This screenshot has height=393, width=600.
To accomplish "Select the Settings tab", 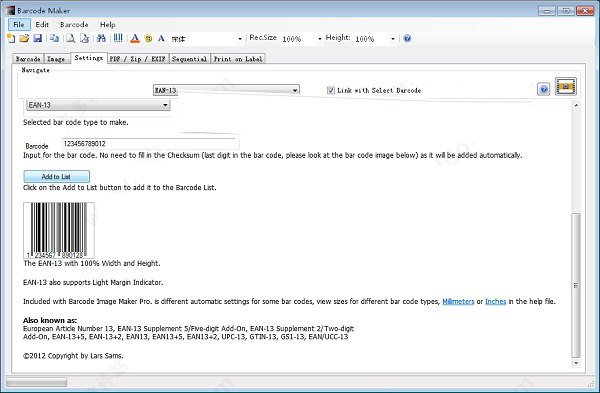I will [89, 58].
